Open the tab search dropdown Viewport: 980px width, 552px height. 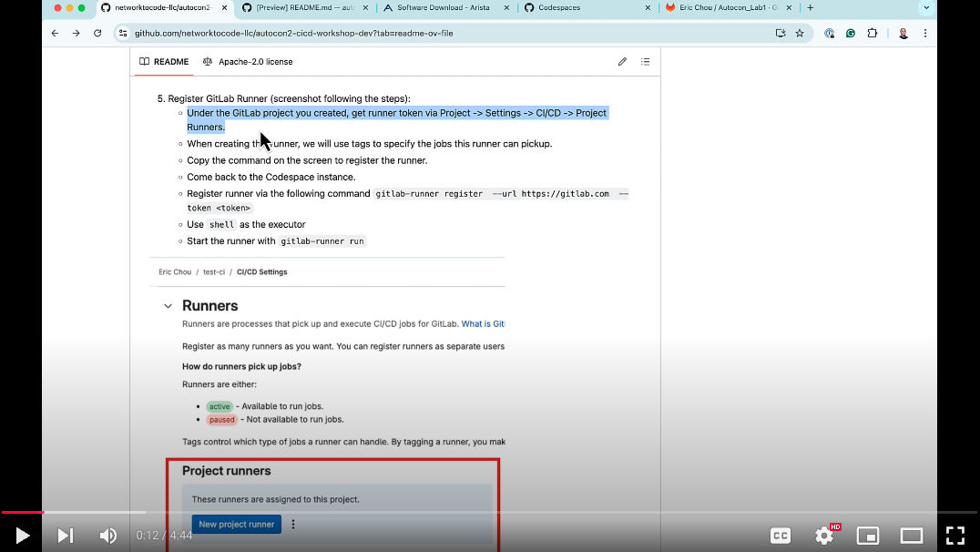[x=926, y=7]
